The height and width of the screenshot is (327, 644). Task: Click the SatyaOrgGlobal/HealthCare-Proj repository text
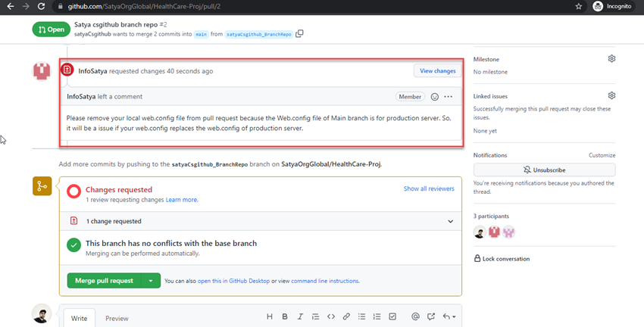[331, 164]
